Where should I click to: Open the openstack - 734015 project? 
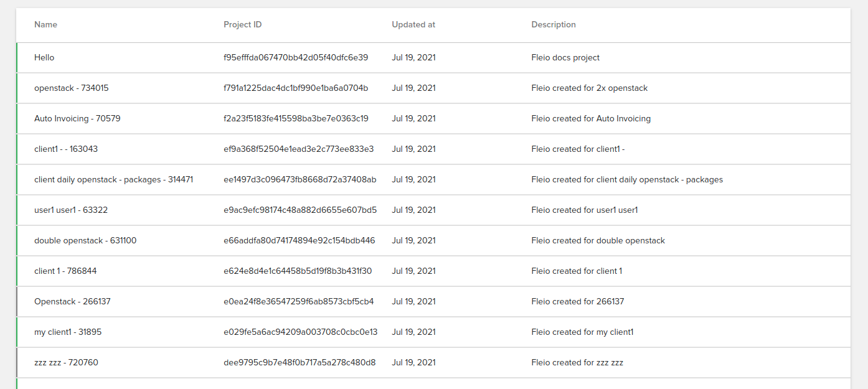click(x=71, y=88)
